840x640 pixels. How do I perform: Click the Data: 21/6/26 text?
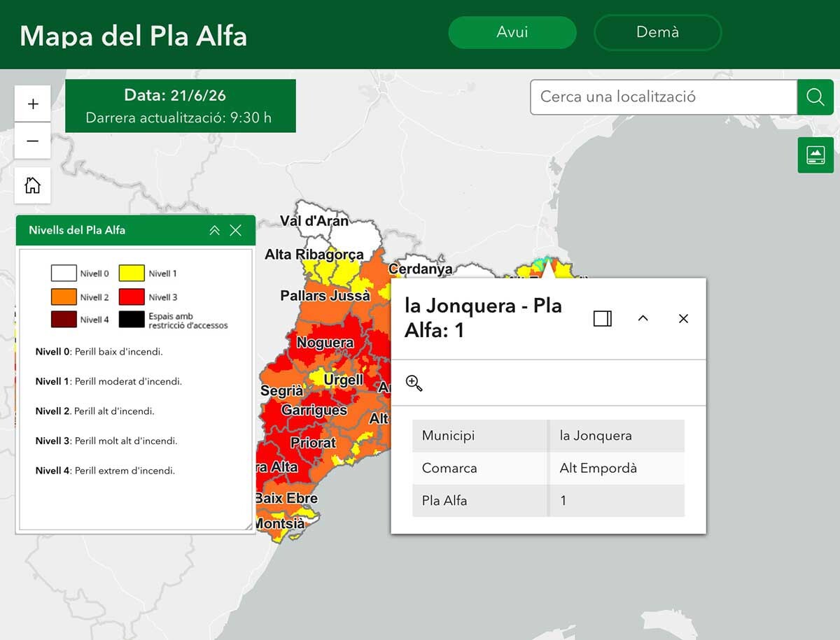pos(175,96)
